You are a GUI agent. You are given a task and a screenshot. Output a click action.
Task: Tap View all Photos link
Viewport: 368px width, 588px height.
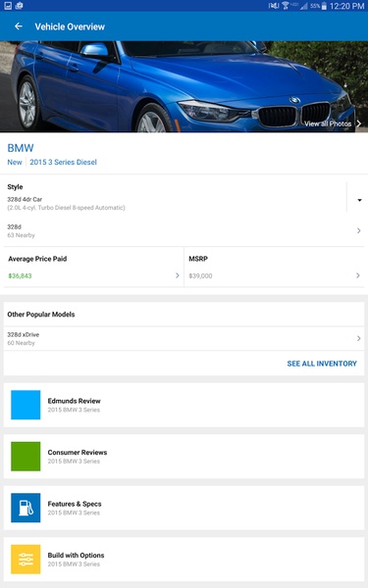tap(333, 123)
